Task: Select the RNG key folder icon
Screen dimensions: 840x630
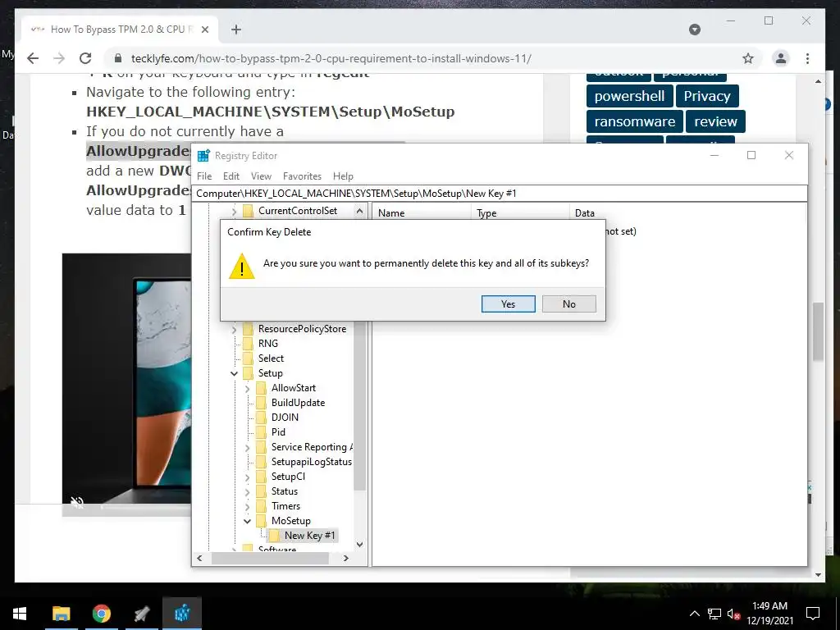Action: pos(248,344)
